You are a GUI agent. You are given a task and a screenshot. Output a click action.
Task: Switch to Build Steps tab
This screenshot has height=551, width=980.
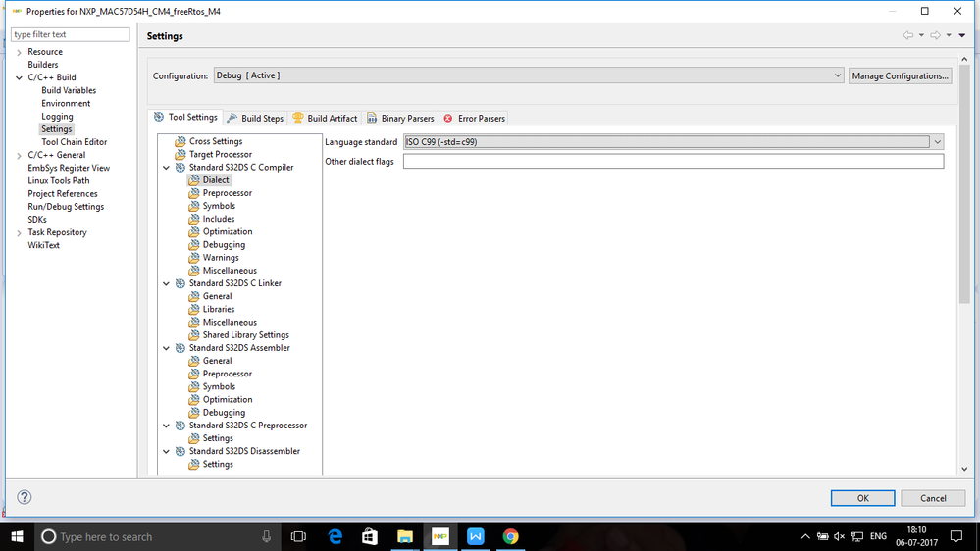(x=255, y=118)
